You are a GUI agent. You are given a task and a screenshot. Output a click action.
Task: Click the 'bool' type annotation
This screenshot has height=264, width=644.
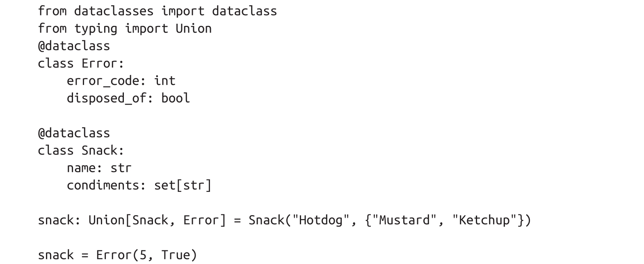[176, 98]
